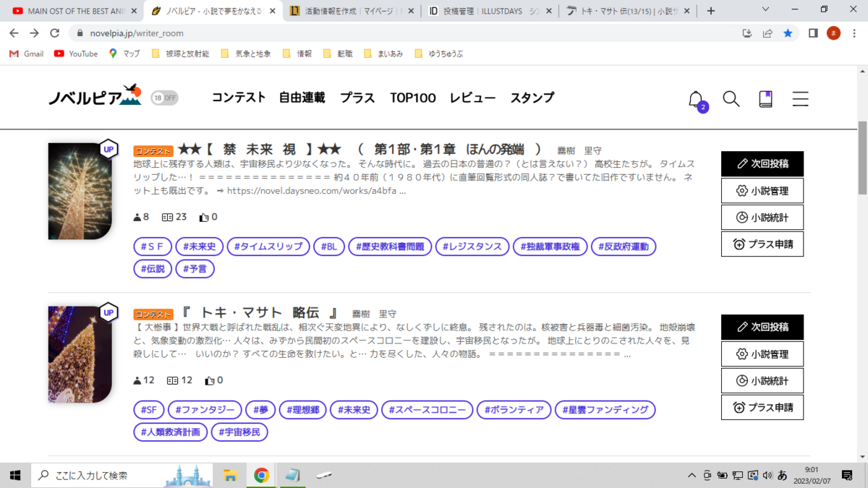
Task: Toggle the 18 OFF adult content switch
Action: coord(165,98)
